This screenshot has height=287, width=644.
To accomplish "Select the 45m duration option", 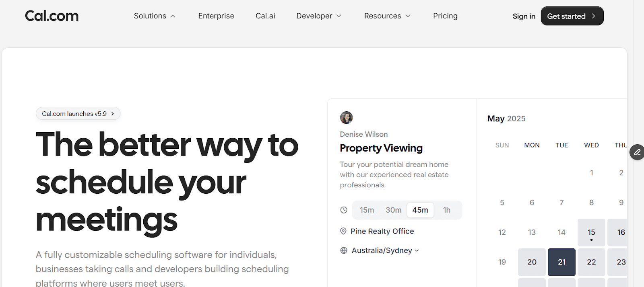I will tap(420, 210).
